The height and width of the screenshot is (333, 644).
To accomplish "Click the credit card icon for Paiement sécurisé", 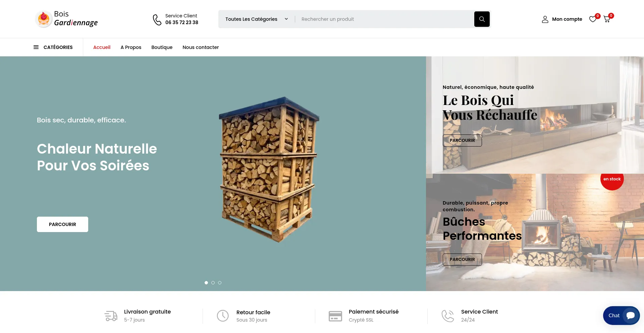I will pos(335,316).
